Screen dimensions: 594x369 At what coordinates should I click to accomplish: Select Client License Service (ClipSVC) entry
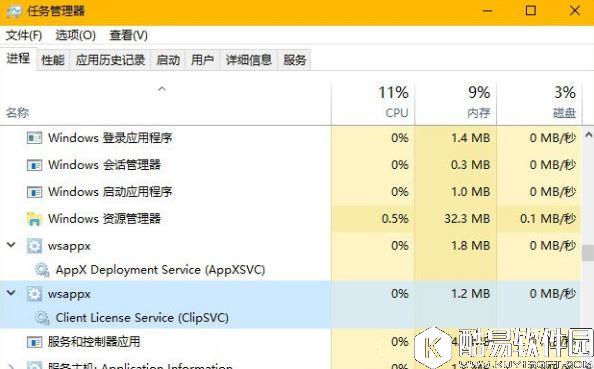pyautogui.click(x=142, y=317)
